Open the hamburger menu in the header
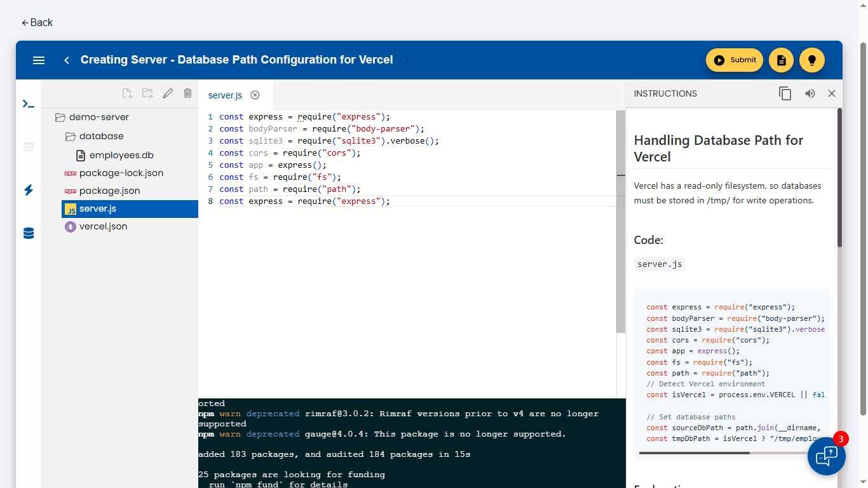The height and width of the screenshot is (488, 868). click(x=39, y=60)
